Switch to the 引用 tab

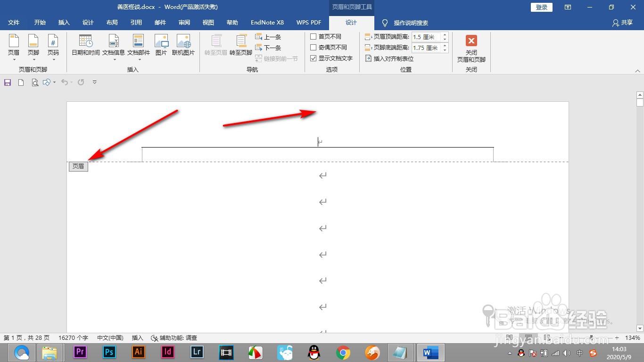coord(136,23)
